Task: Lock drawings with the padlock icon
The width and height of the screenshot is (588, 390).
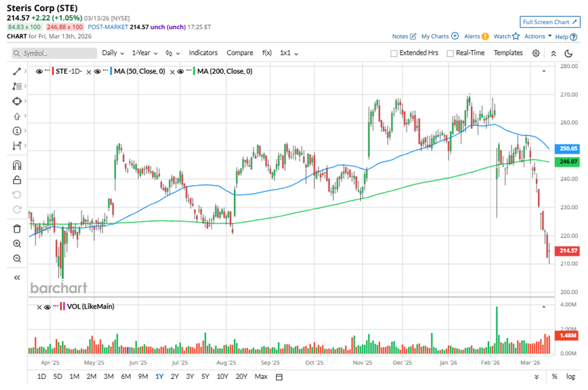Action: (x=17, y=180)
